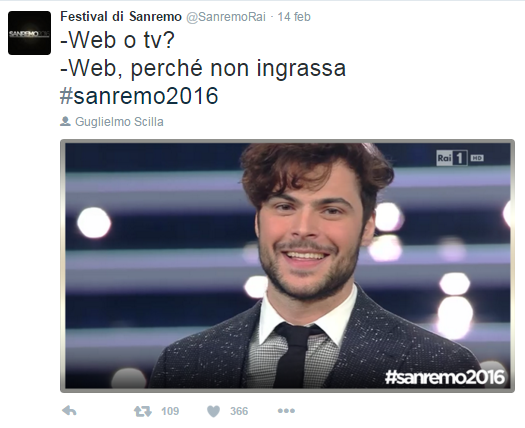This screenshot has width=525, height=428.
Task: Like the tweet with the heart icon
Action: tap(213, 411)
